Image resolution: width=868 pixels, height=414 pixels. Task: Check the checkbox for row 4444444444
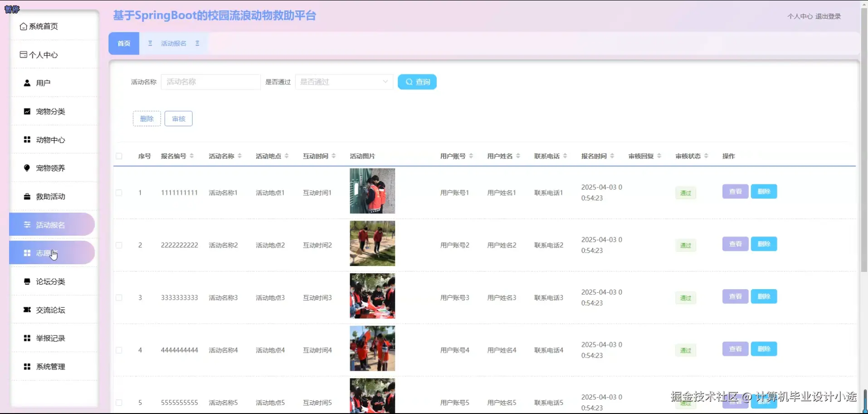pyautogui.click(x=119, y=350)
